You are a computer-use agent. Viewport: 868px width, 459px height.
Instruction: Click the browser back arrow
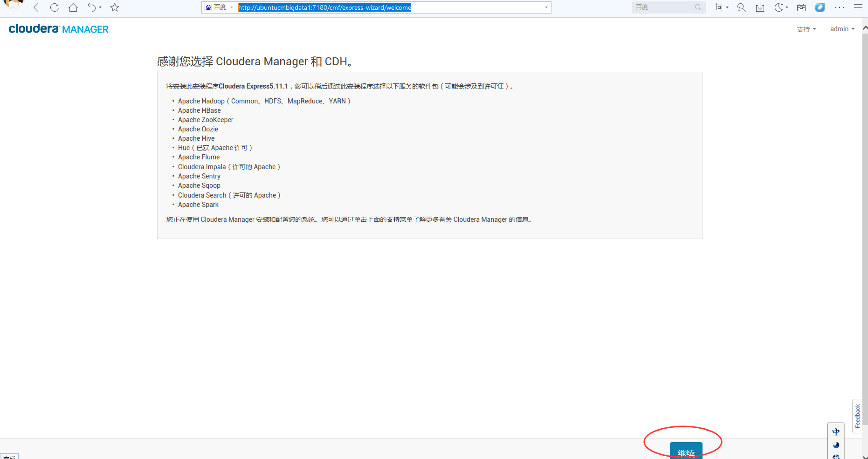[36, 7]
